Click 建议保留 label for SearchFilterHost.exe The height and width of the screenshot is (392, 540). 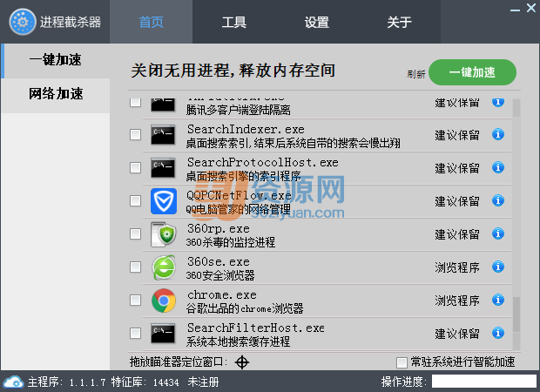point(457,334)
